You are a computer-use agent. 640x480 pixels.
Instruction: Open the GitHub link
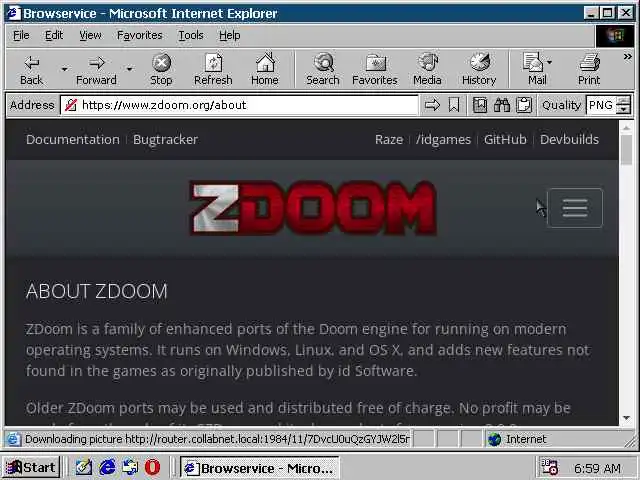point(505,140)
